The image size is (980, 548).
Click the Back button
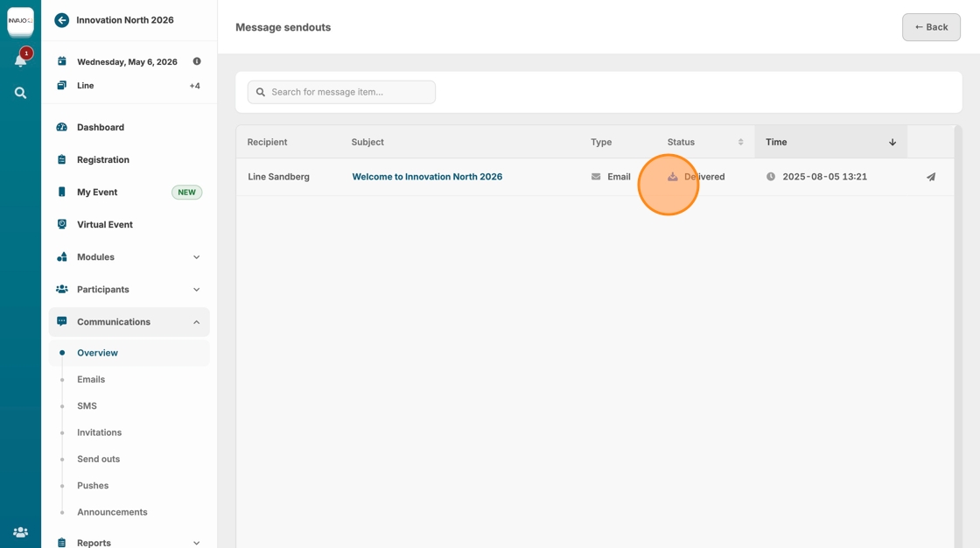click(931, 27)
